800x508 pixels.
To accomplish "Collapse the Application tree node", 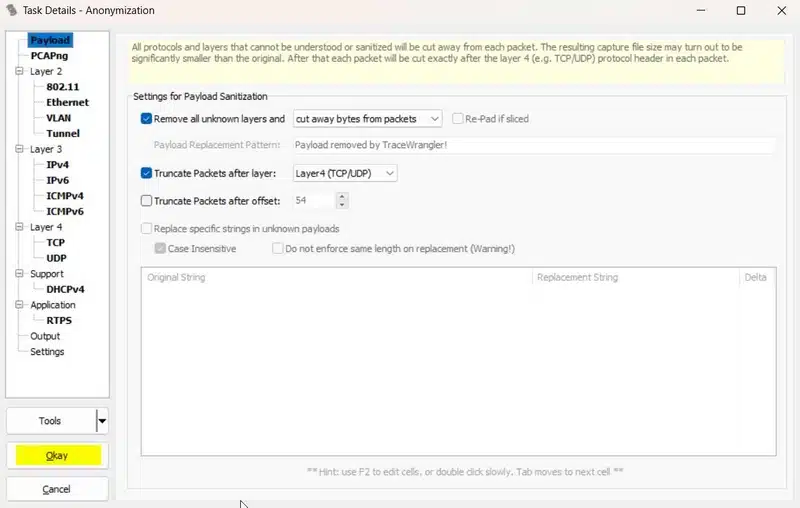I will pos(19,304).
